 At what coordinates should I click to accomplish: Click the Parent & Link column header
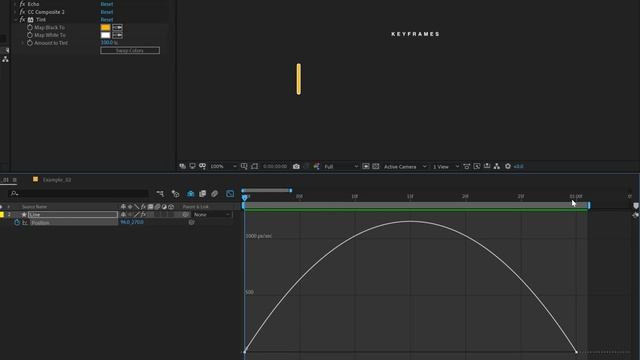pos(196,207)
